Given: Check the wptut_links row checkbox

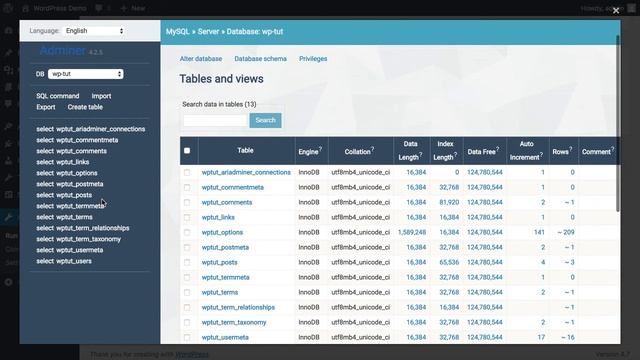Looking at the screenshot, I should point(187,217).
